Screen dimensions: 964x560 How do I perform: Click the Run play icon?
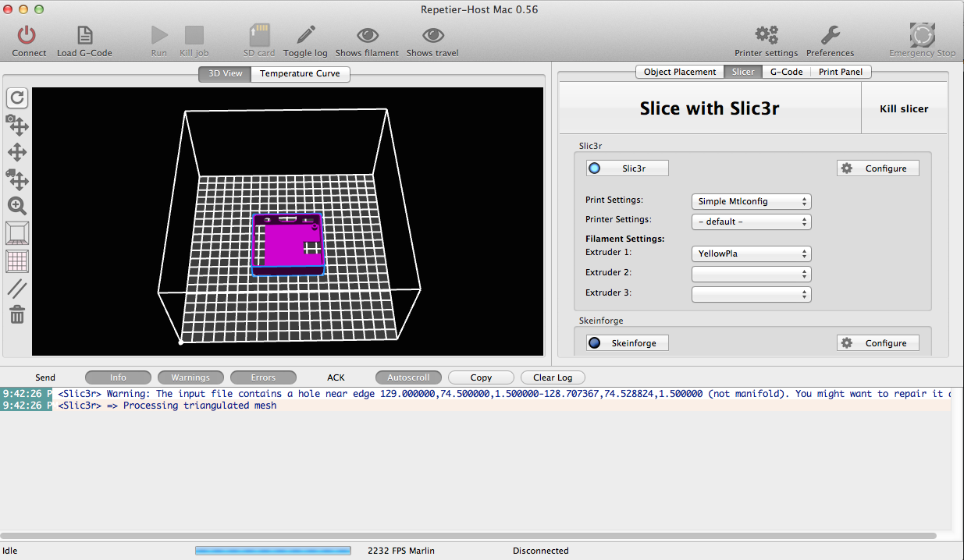pyautogui.click(x=159, y=35)
